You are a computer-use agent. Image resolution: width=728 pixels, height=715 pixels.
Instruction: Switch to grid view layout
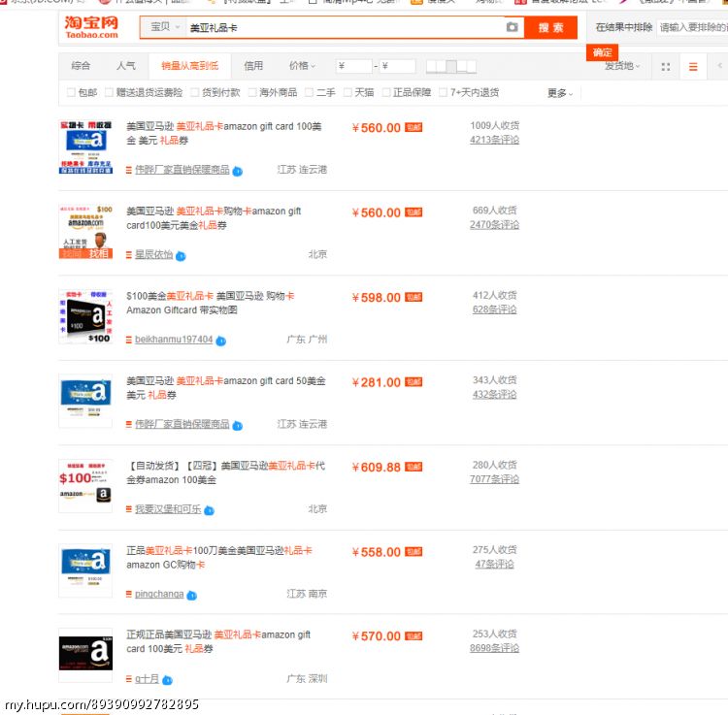click(x=665, y=67)
